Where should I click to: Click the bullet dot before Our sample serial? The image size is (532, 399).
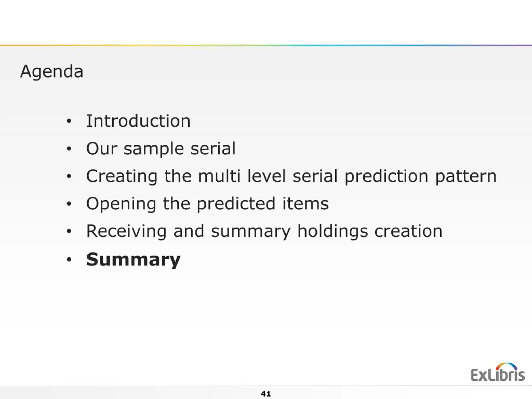(x=69, y=149)
